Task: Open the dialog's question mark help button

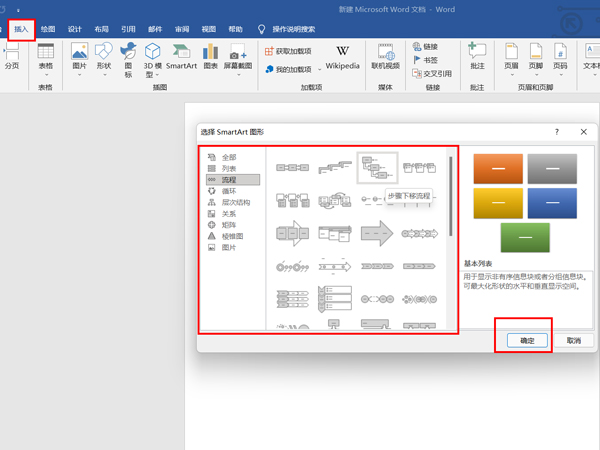Action: (557, 132)
